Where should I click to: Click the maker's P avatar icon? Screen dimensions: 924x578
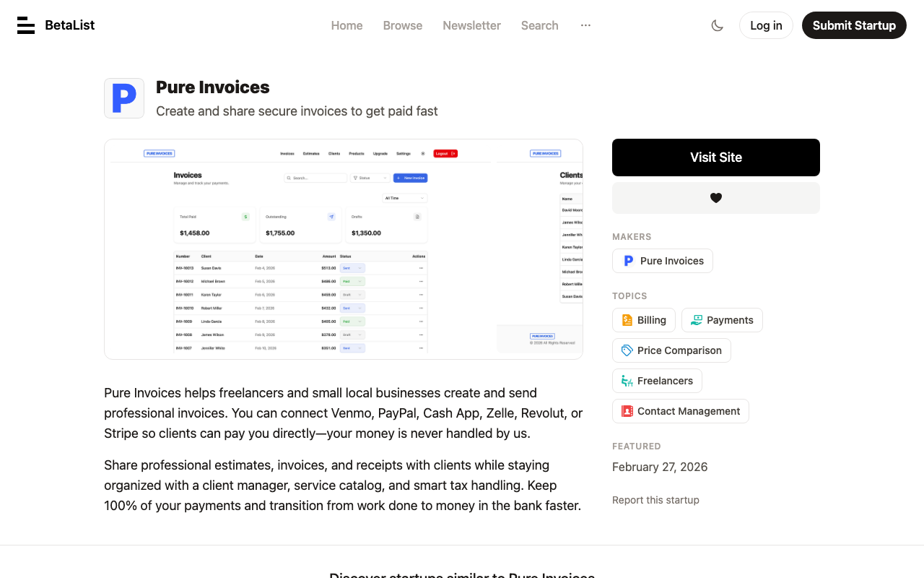pos(628,261)
